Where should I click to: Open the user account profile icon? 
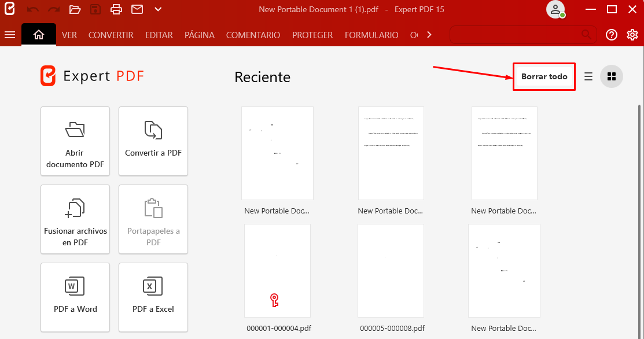(x=555, y=9)
